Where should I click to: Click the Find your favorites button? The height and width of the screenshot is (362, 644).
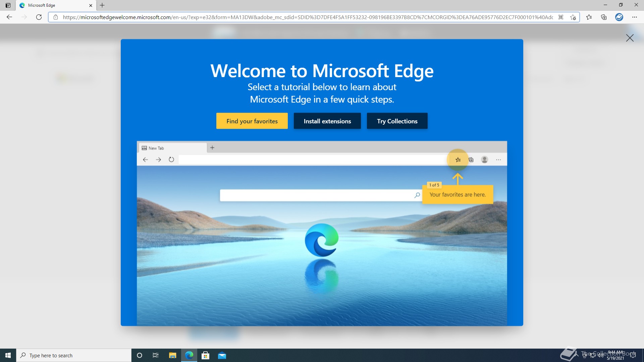pyautogui.click(x=252, y=121)
